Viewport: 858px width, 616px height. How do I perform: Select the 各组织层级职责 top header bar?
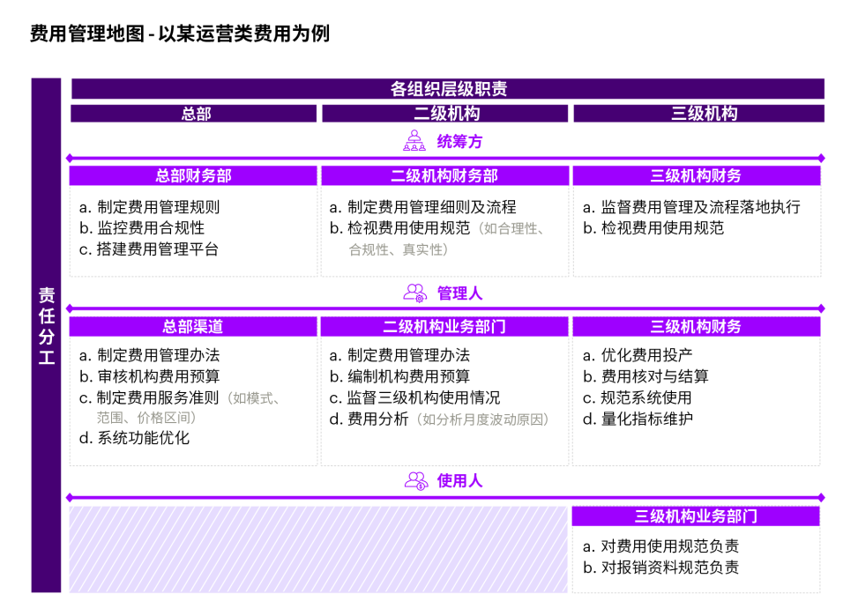448,89
